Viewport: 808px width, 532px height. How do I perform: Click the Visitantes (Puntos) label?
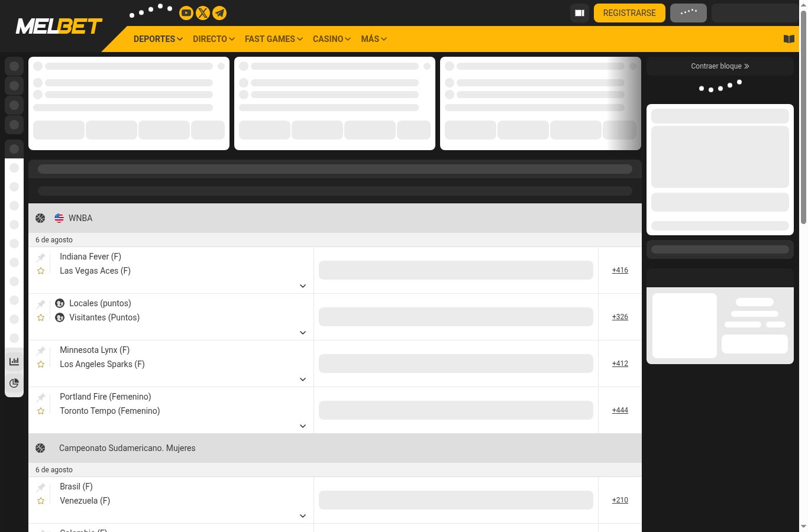click(105, 317)
